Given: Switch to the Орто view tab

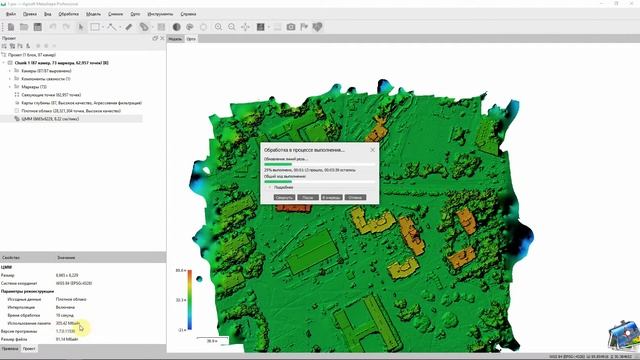Looking at the screenshot, I should point(191,39).
